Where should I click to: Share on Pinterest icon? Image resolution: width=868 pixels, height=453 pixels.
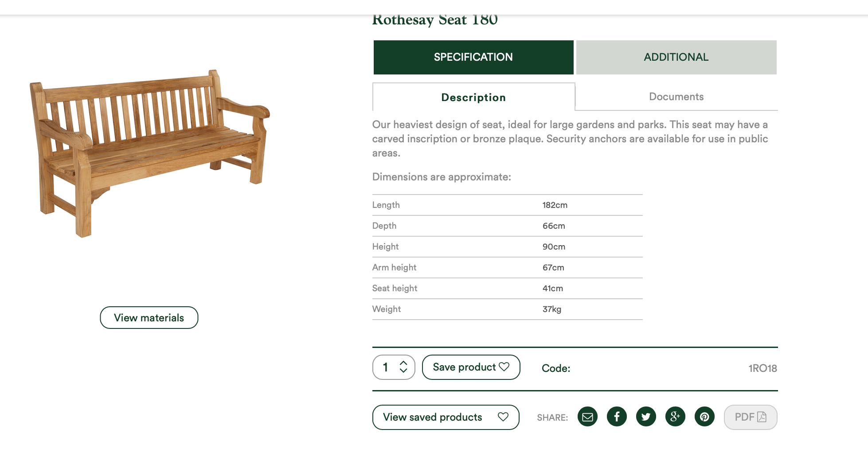tap(704, 417)
